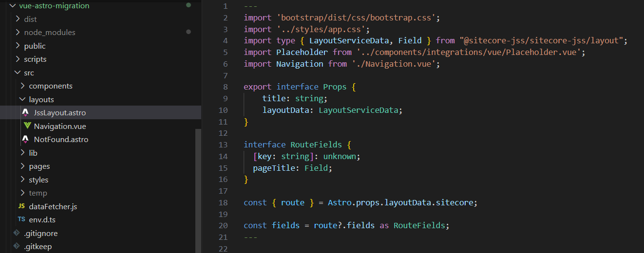Click the git icon beside .gitignore
This screenshot has height=253, width=644.
tap(17, 233)
